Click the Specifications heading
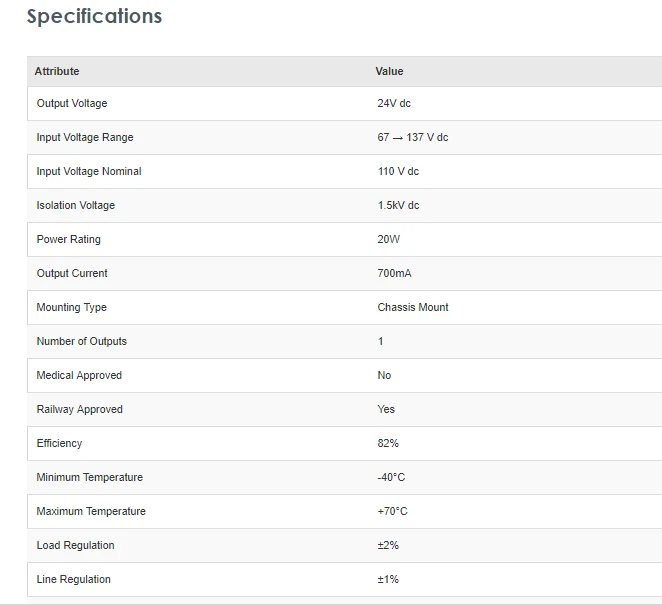Screen dimensions: 662x605 94,17
